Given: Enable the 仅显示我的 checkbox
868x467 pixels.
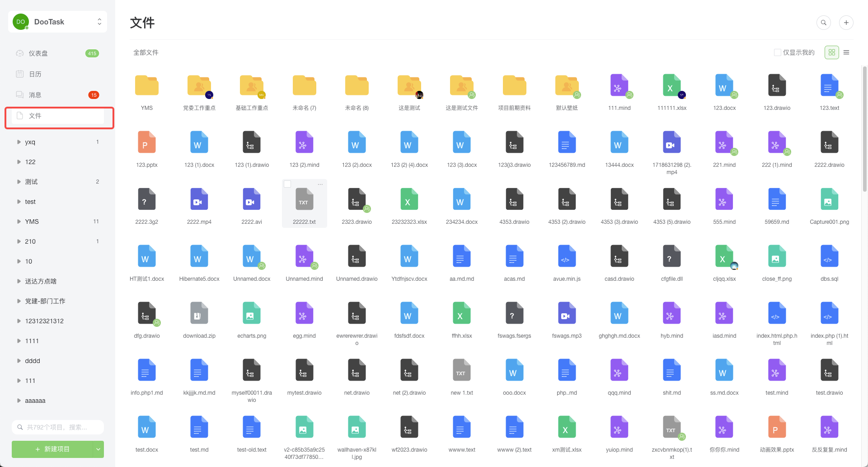Looking at the screenshot, I should point(778,52).
